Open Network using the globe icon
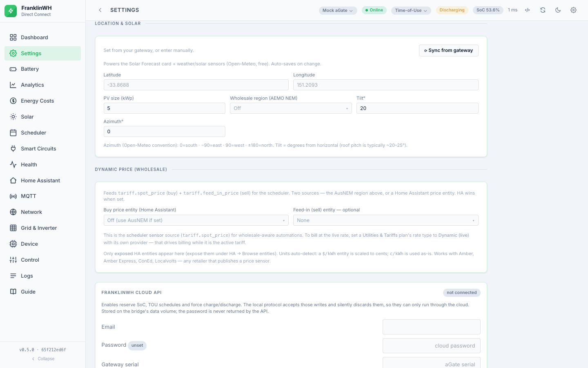The width and height of the screenshot is (588, 368). (13, 212)
